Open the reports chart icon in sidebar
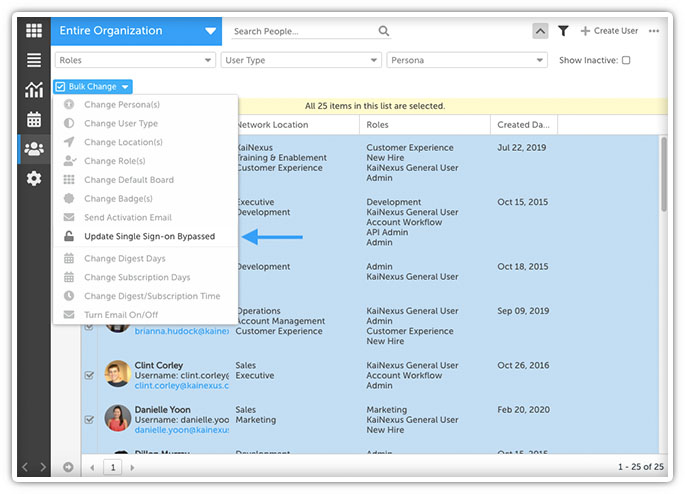685x494 pixels. [x=34, y=90]
